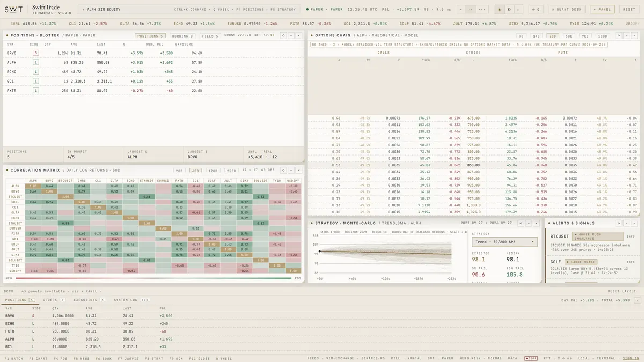Set correlation window to 250D
644x362 pixels.
coord(231,170)
